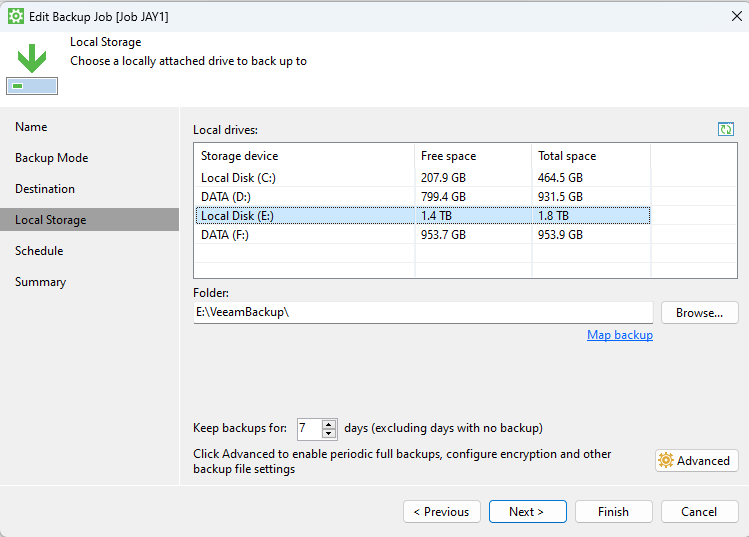Go to the Name step
Image resolution: width=749 pixels, height=537 pixels.
point(31,127)
